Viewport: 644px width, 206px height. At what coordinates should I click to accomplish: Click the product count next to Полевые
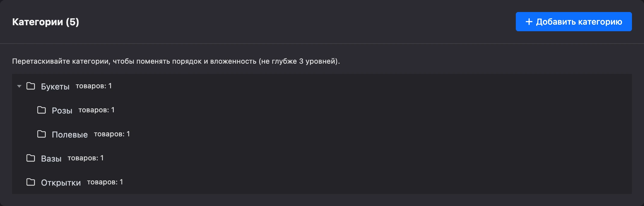[x=112, y=134]
